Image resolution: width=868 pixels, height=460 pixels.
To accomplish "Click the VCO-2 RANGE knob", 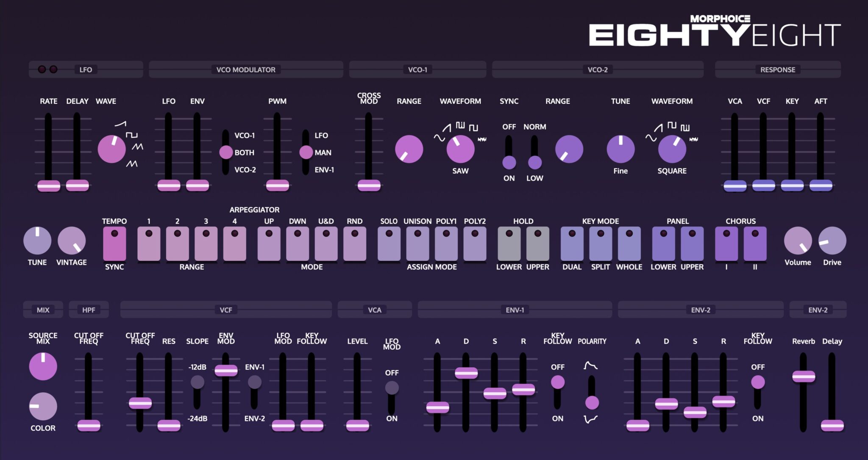I will click(x=569, y=149).
